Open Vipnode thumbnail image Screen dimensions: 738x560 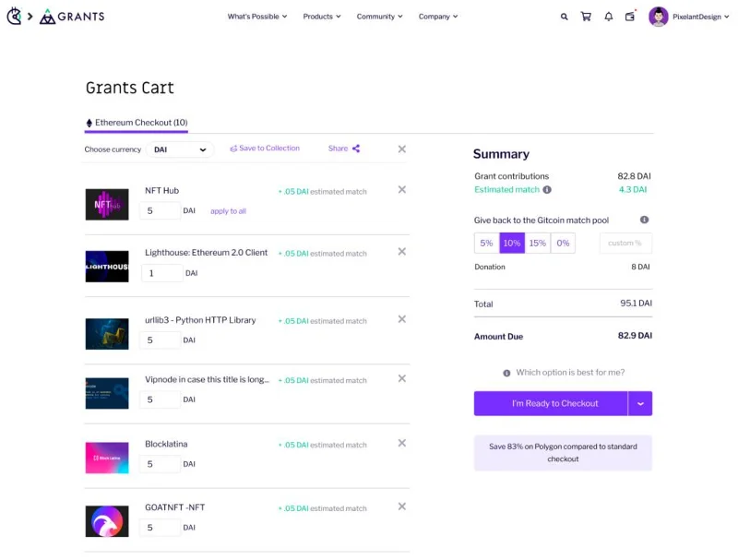pyautogui.click(x=107, y=393)
